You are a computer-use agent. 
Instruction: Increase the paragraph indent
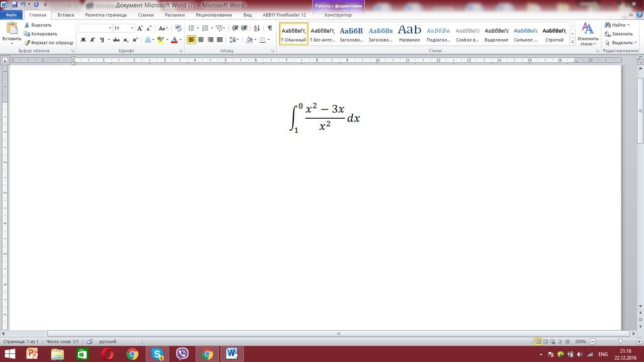tap(245, 28)
